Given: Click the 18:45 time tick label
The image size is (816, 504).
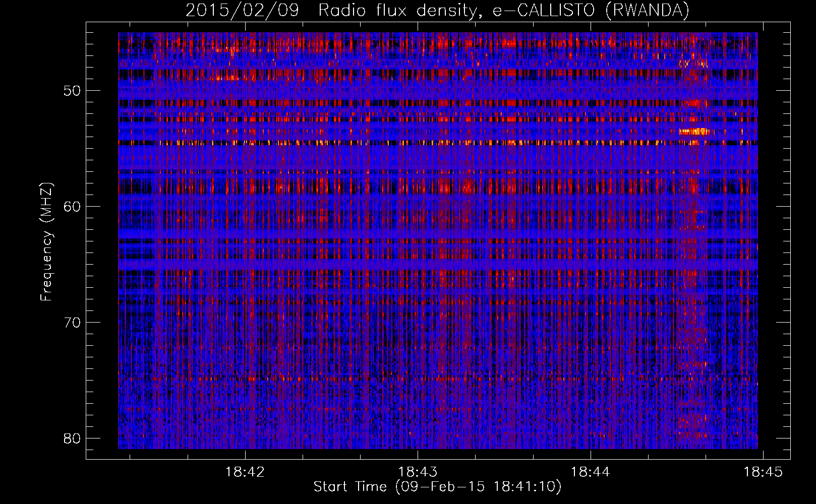Looking at the screenshot, I should tap(763, 472).
